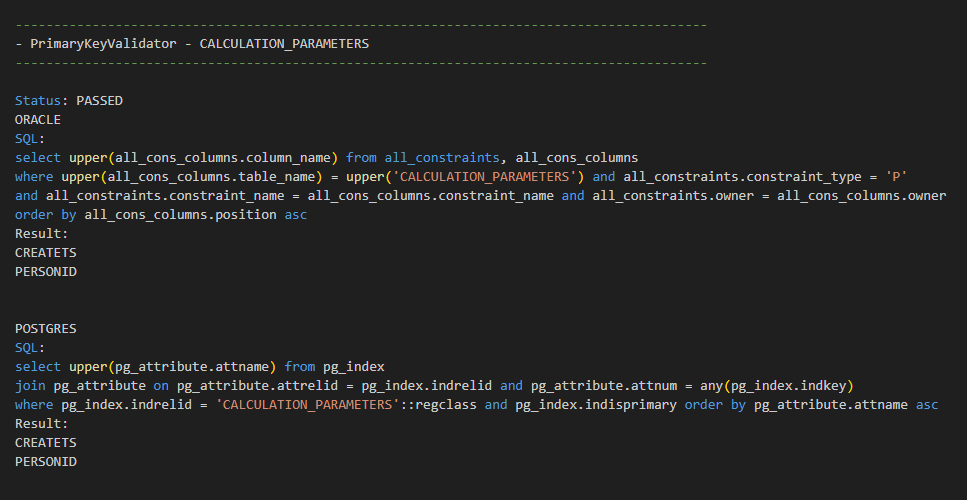Click PERSONID in the Postgres result
Screen dimensions: 967x500
pos(45,462)
